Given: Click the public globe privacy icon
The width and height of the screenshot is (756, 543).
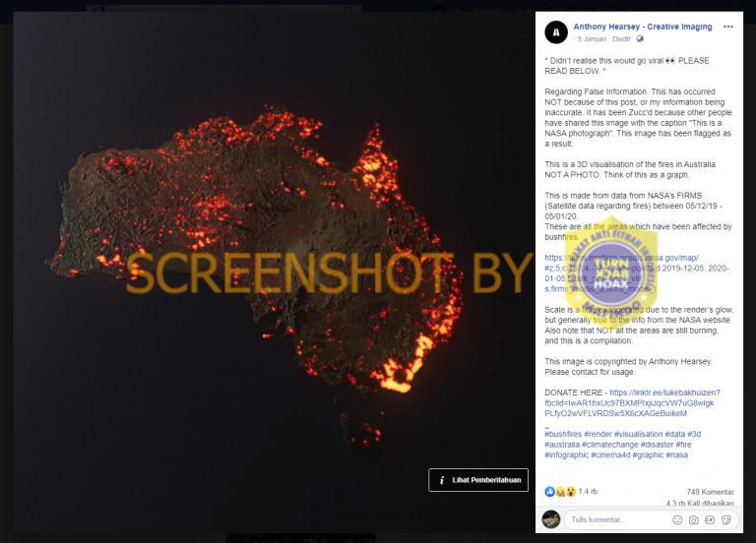Looking at the screenshot, I should (640, 39).
